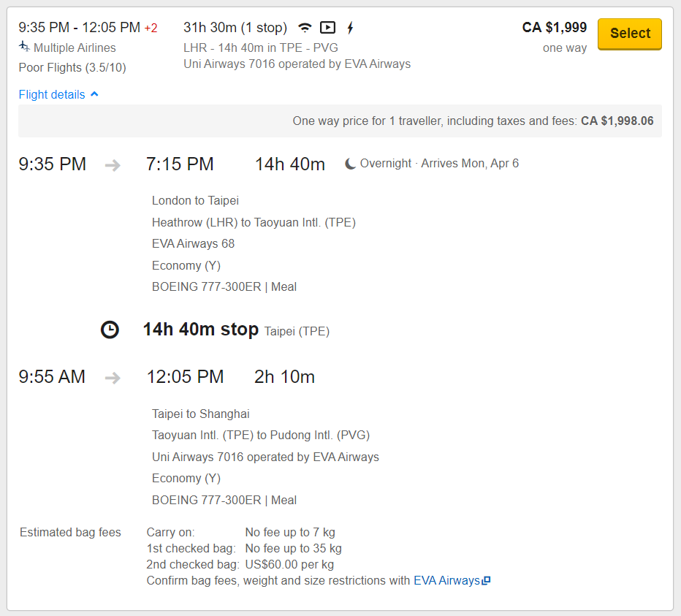Click the Flight details chevron arrow
Viewport: 681px width, 616px height.
(94, 94)
